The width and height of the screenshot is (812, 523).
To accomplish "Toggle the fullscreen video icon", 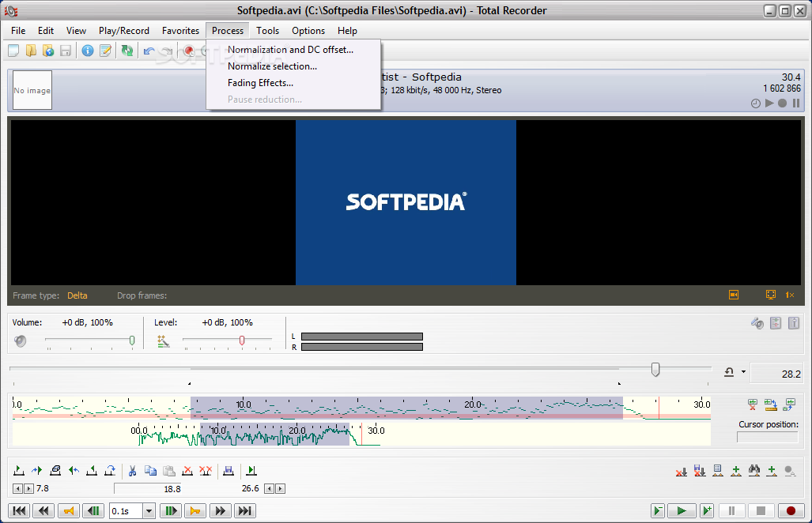I will [771, 295].
